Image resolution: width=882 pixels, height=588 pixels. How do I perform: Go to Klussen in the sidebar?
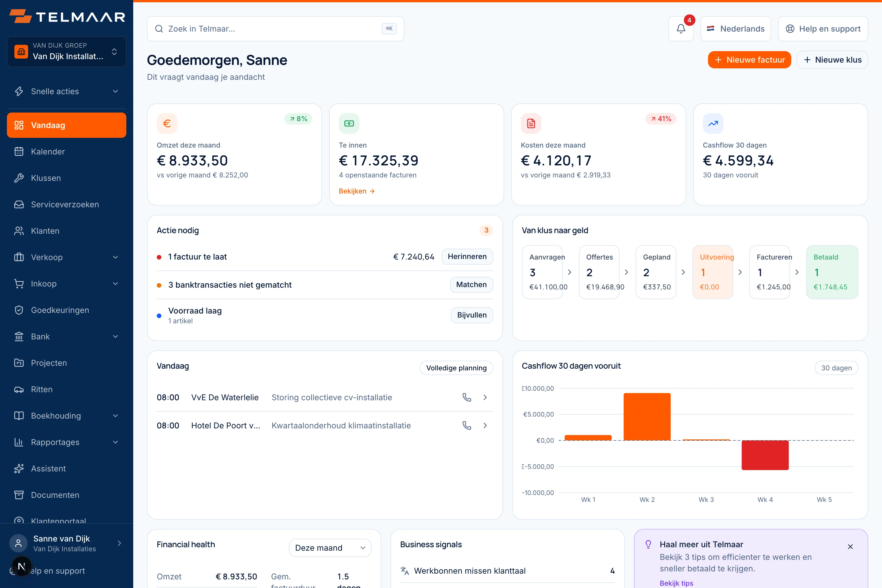pyautogui.click(x=67, y=178)
